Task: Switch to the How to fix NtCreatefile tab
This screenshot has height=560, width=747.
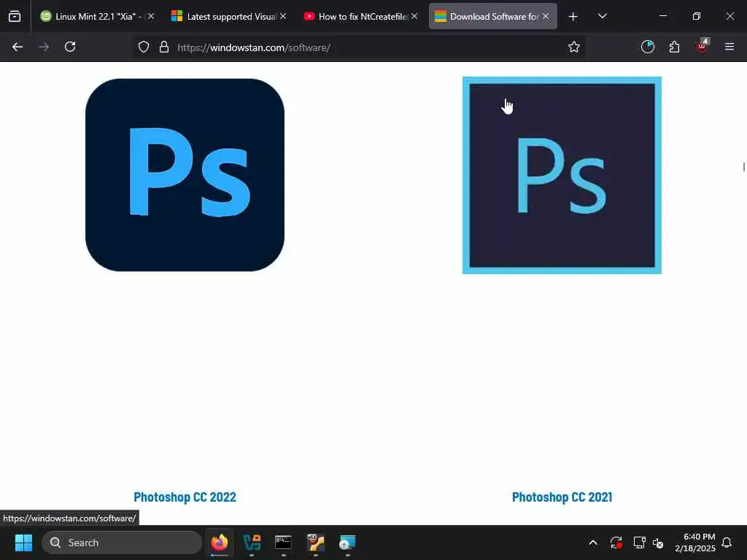Action: tap(361, 16)
